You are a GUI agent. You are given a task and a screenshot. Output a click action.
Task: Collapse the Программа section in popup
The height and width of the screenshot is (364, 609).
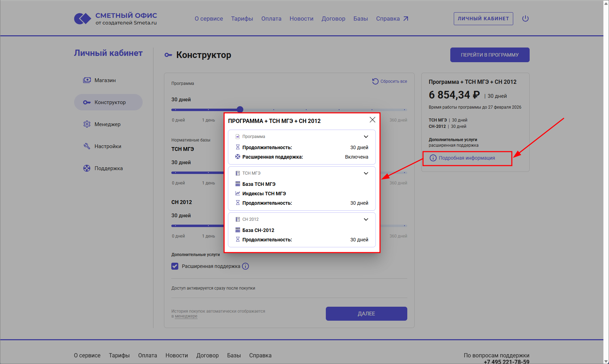click(x=366, y=137)
